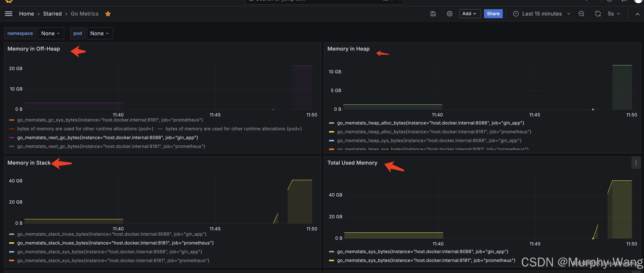Unstar the Go Metrics dashboard
Screen dimensions: 644x273
pyautogui.click(x=108, y=14)
